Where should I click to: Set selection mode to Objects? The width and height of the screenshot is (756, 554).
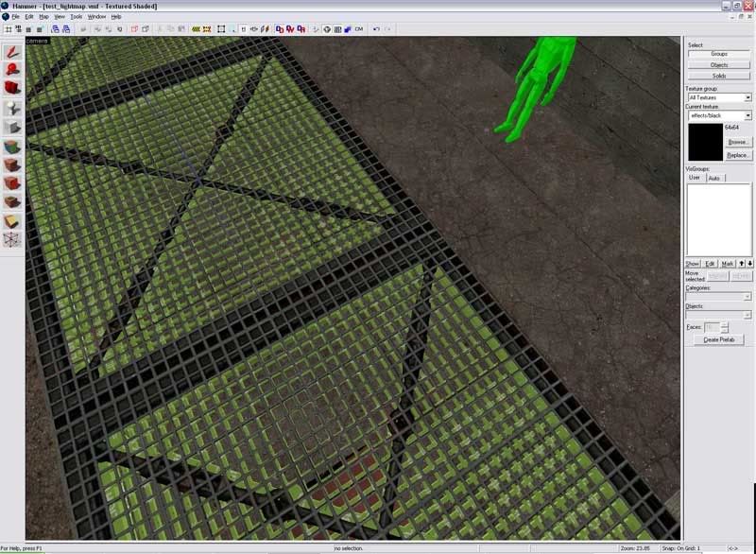coord(718,64)
